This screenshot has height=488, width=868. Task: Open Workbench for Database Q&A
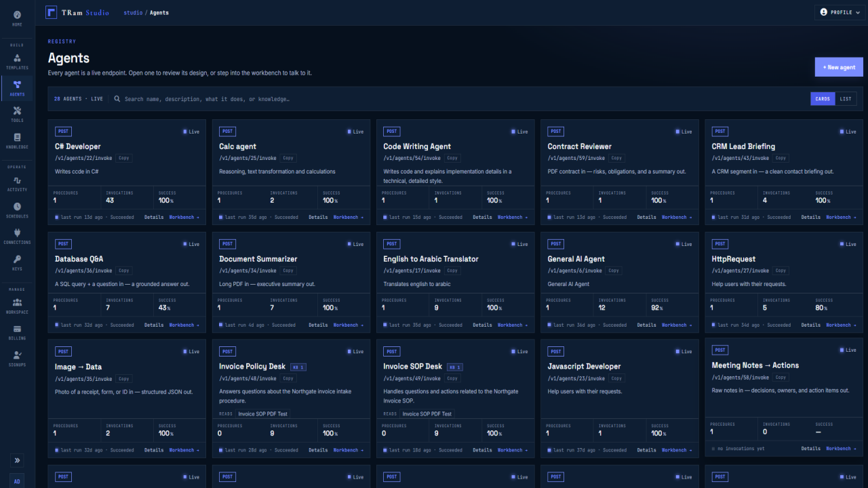[184, 325]
